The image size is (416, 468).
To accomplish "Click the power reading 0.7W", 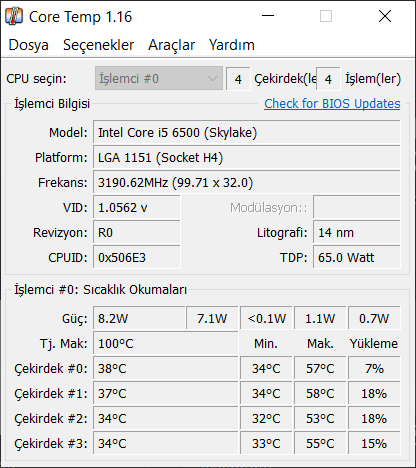I will (x=374, y=318).
